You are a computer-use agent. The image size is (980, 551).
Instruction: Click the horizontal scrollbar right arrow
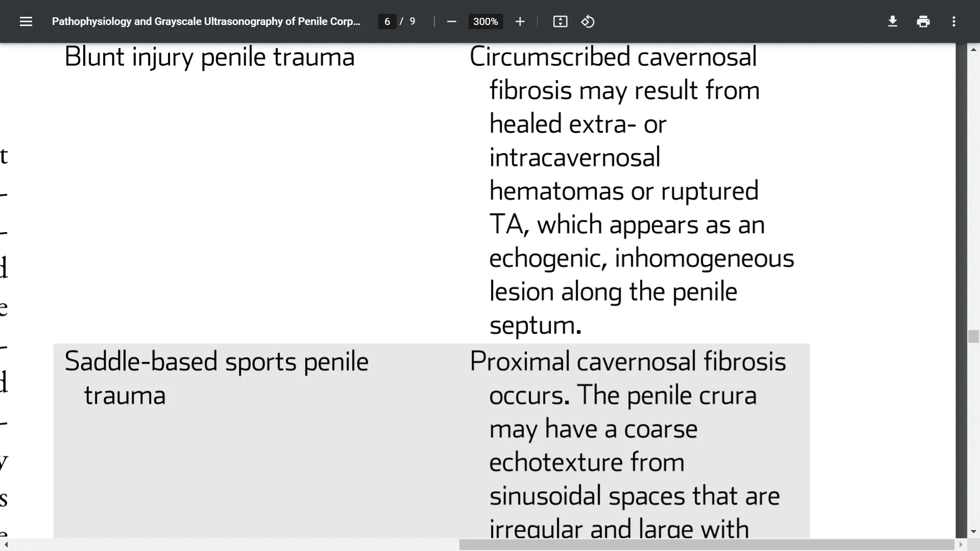coord(961,545)
